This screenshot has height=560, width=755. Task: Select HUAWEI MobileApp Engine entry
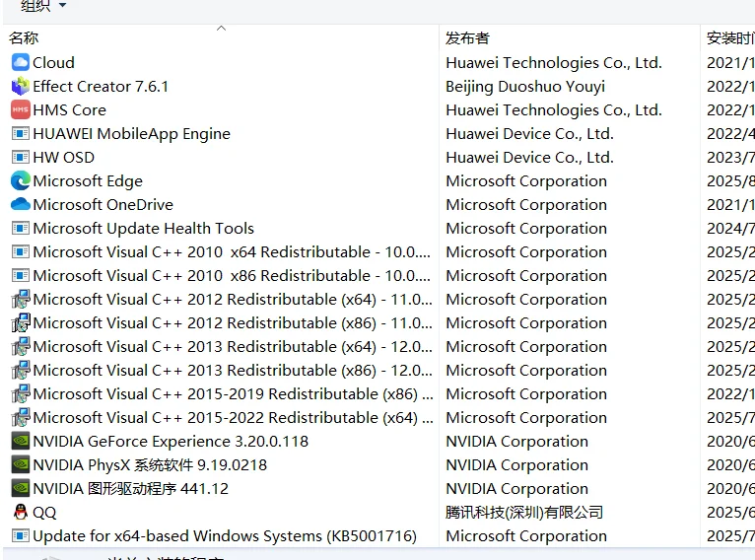131,133
